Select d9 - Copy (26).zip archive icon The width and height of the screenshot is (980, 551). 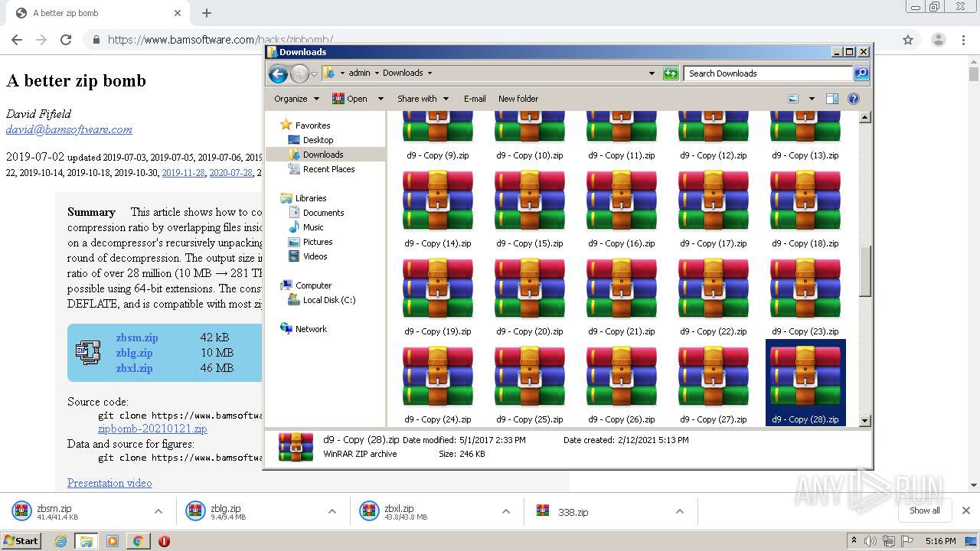pyautogui.click(x=622, y=377)
